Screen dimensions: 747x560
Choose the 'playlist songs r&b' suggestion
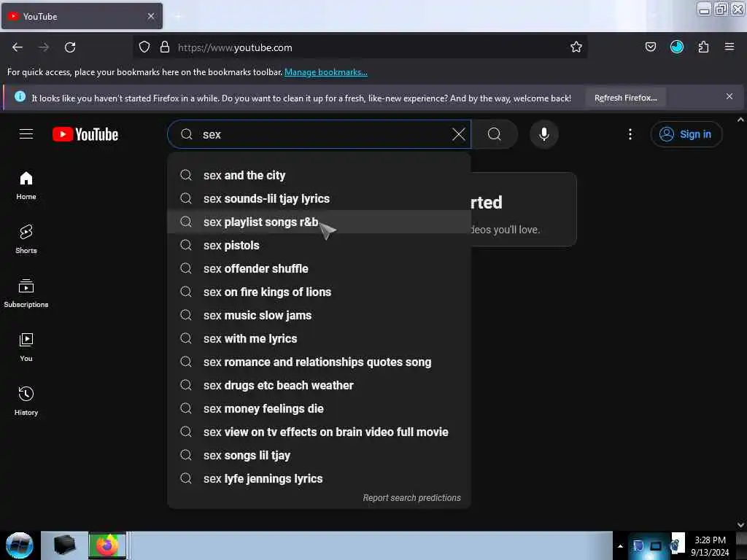(319, 222)
